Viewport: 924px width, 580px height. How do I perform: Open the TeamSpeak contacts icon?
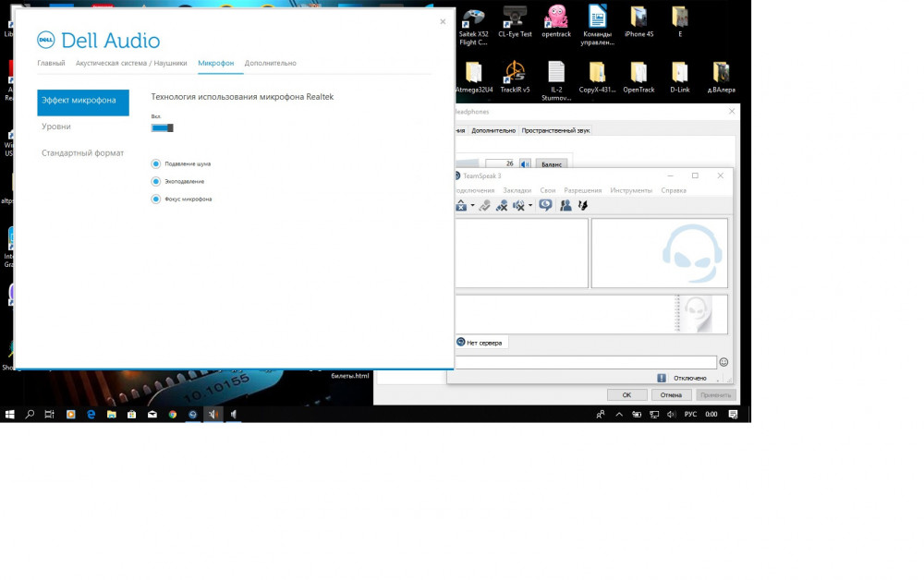565,205
